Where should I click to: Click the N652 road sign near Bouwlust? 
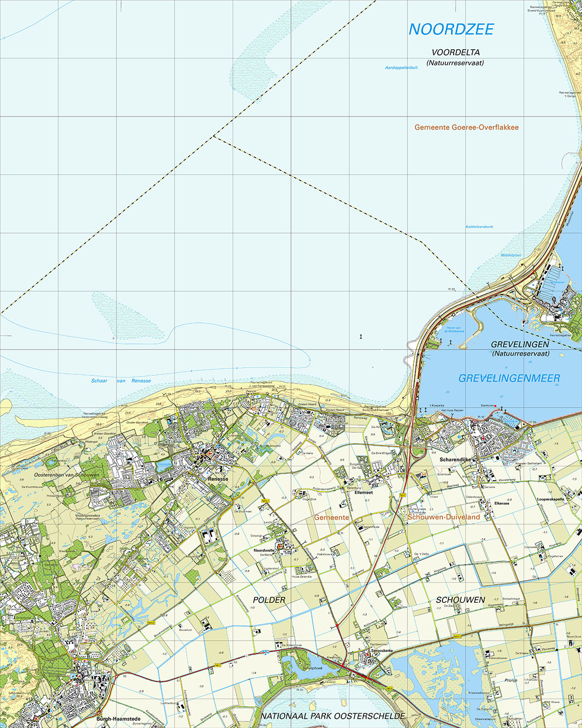click(x=151, y=623)
